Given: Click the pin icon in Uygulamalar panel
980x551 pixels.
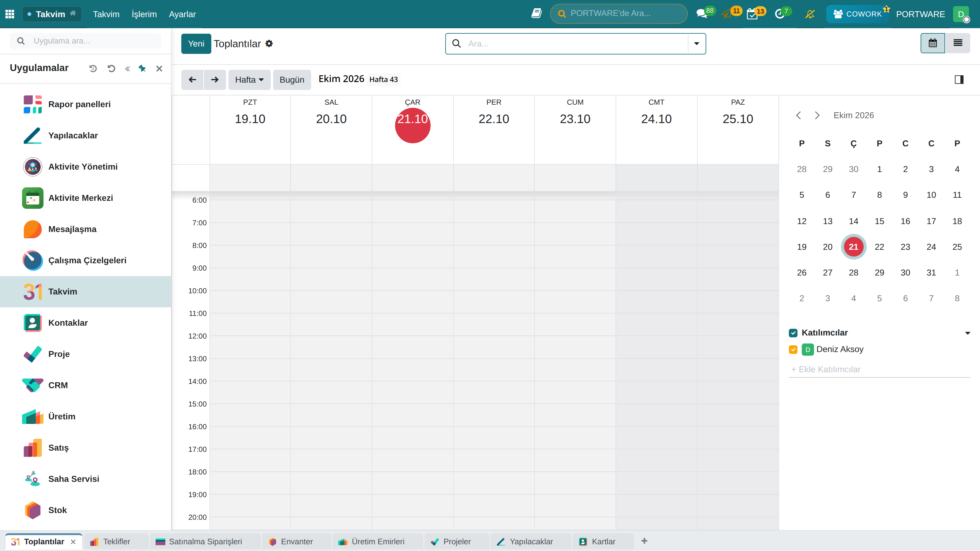Looking at the screenshot, I should [x=142, y=69].
